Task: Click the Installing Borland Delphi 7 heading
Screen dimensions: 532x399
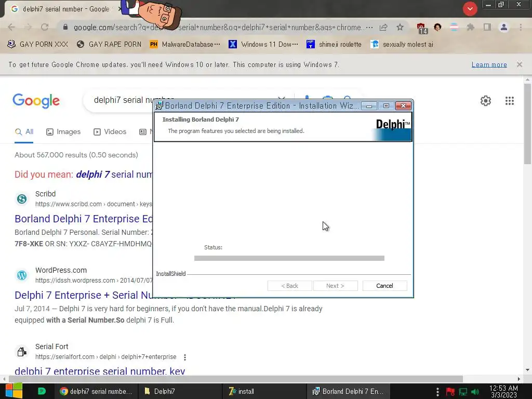Action: pos(201,119)
